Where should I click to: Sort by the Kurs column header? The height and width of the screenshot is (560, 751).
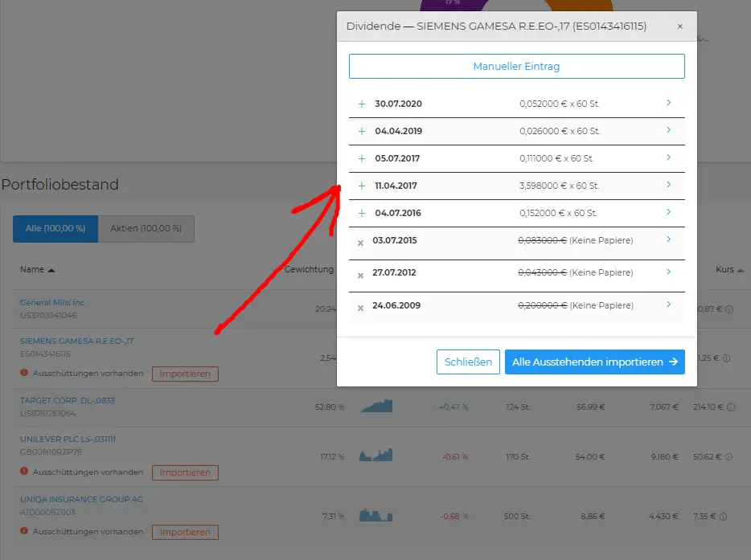729,269
